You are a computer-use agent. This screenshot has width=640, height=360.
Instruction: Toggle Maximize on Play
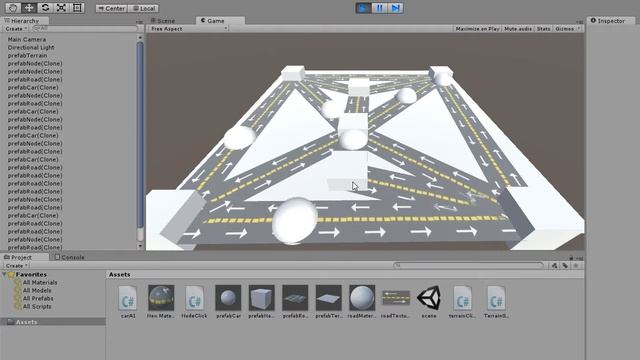(477, 29)
